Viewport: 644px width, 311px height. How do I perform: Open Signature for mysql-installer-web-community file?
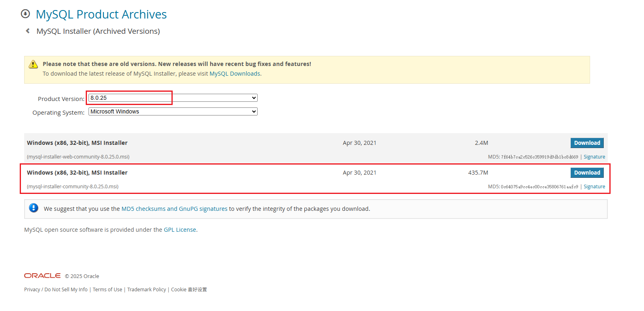click(594, 157)
